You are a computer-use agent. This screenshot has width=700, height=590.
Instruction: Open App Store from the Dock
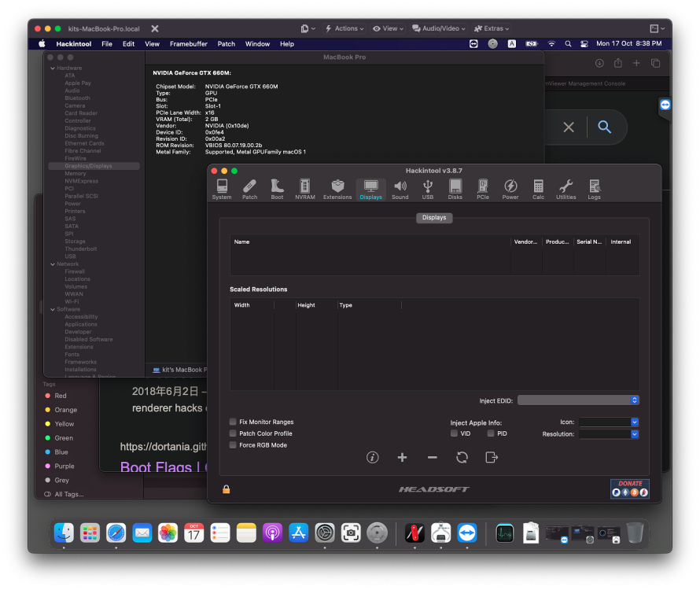(299, 533)
